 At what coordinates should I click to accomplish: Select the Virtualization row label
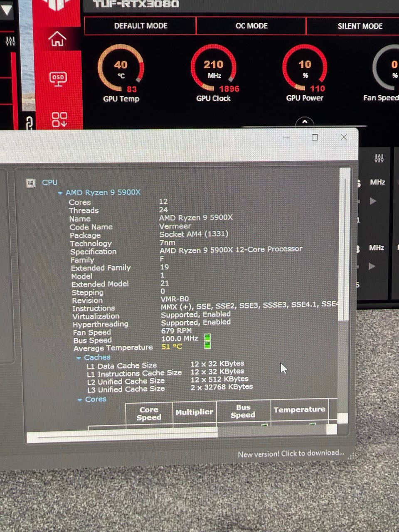(x=96, y=316)
